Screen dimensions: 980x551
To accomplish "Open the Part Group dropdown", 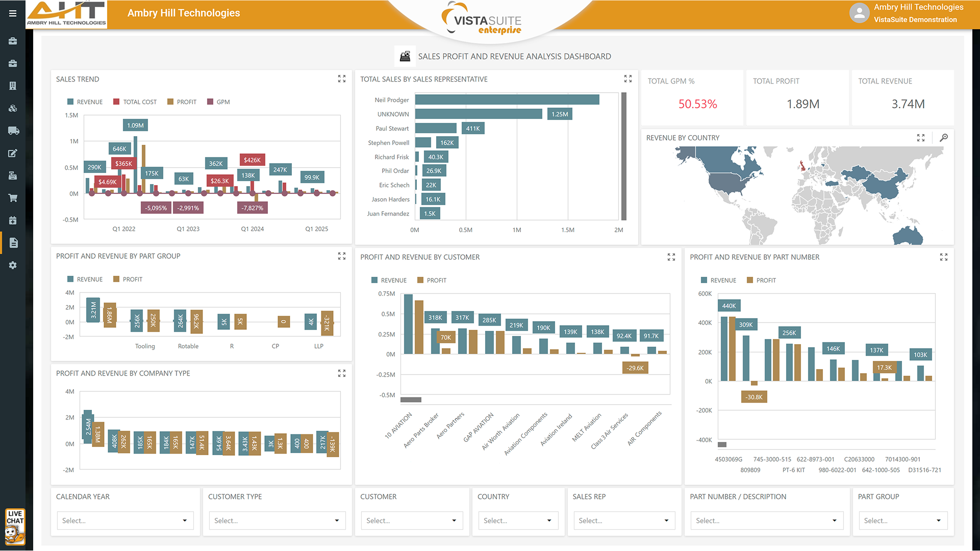I will coord(902,520).
